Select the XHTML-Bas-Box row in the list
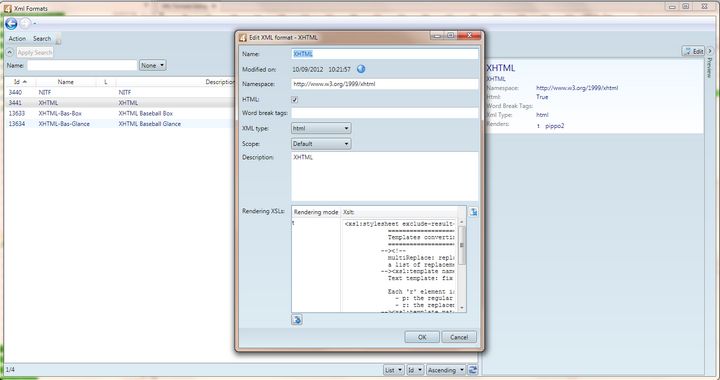 click(x=119, y=113)
